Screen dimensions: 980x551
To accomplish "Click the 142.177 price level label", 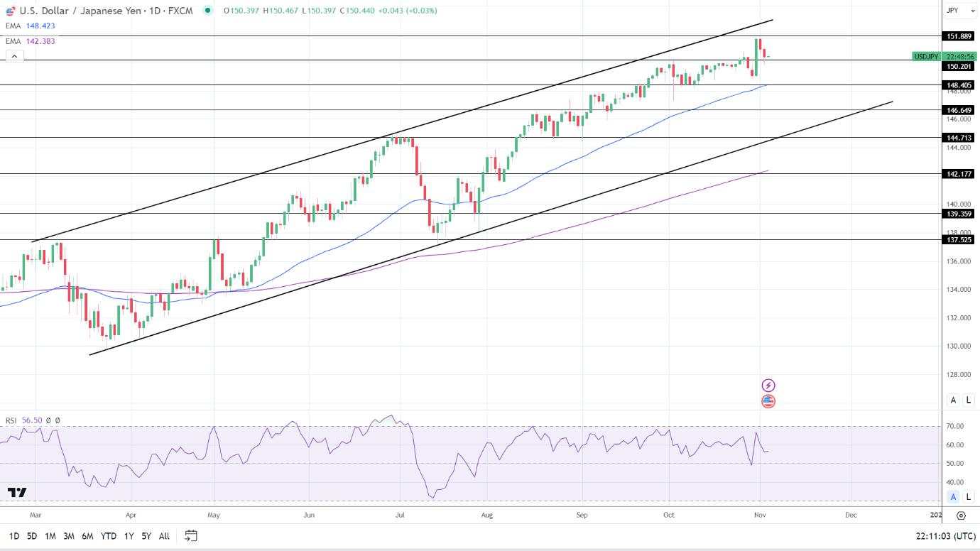I will coord(959,174).
